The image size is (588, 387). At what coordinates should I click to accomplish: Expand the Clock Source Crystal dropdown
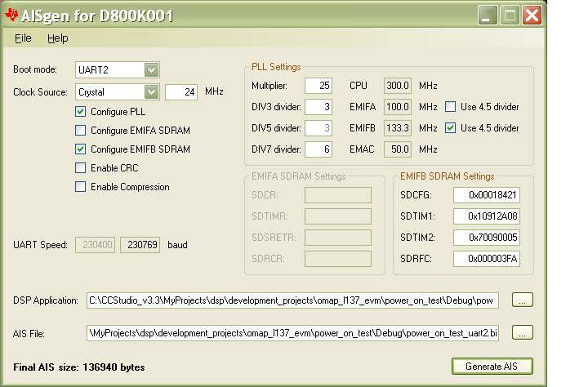pos(152,92)
